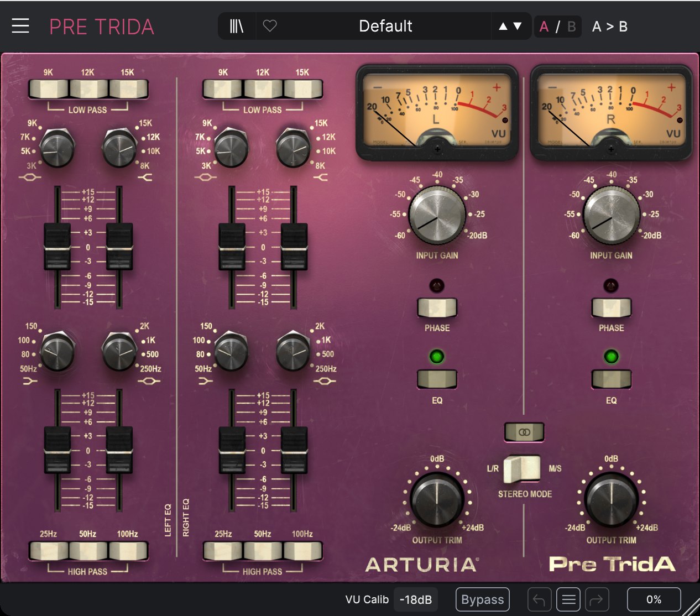Click Right EQ low-mid frequency knob
This screenshot has height=616, width=700.
[x=294, y=352]
